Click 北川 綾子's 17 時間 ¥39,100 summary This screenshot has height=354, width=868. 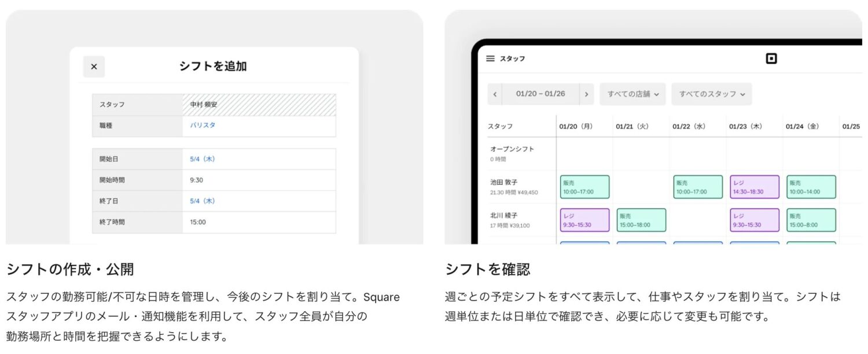[x=511, y=226]
